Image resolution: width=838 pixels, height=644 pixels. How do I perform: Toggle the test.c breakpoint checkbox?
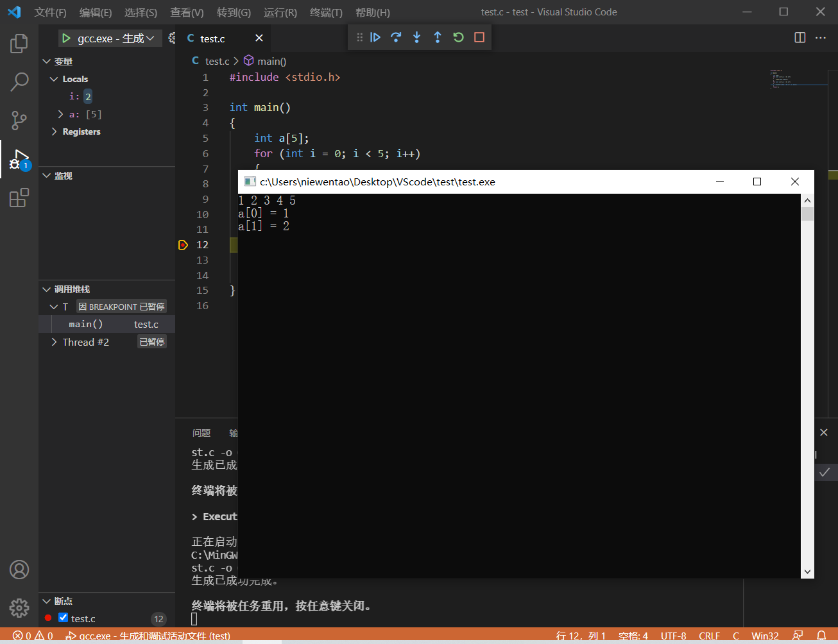pos(63,618)
